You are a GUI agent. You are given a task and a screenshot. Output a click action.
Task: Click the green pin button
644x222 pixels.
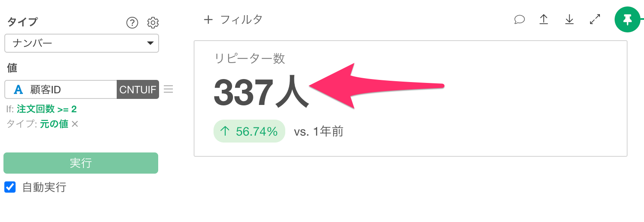[x=627, y=19]
